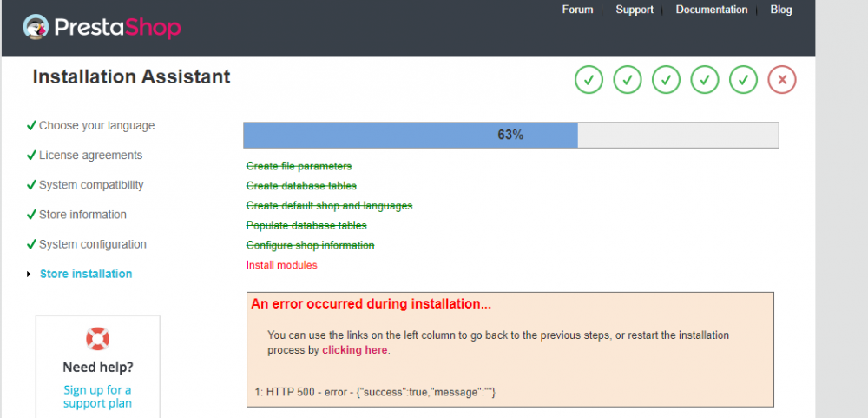Image resolution: width=868 pixels, height=418 pixels.
Task: Click the red X failed step circle
Action: point(782,80)
